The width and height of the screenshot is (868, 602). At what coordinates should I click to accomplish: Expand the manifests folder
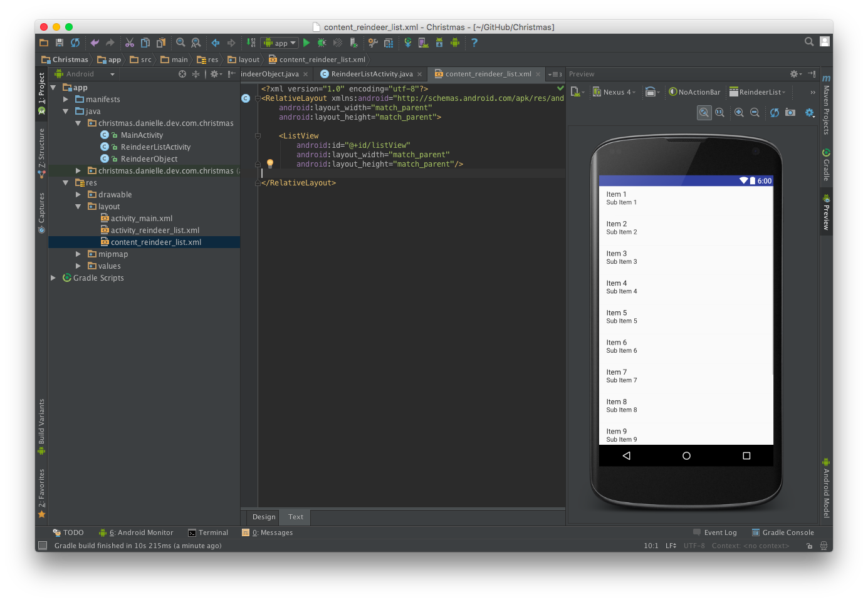[x=66, y=100]
